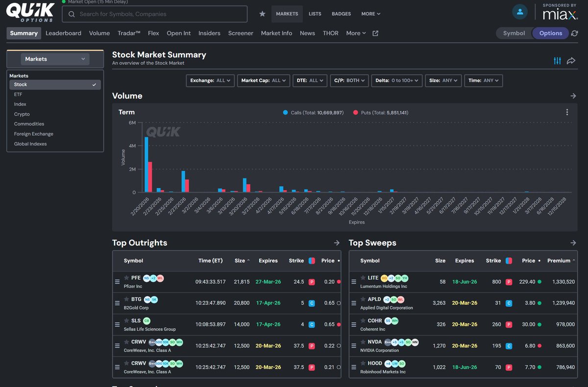Screen dimensions: 588x387
Task: Open the Term chart kebab menu
Action: click(567, 112)
